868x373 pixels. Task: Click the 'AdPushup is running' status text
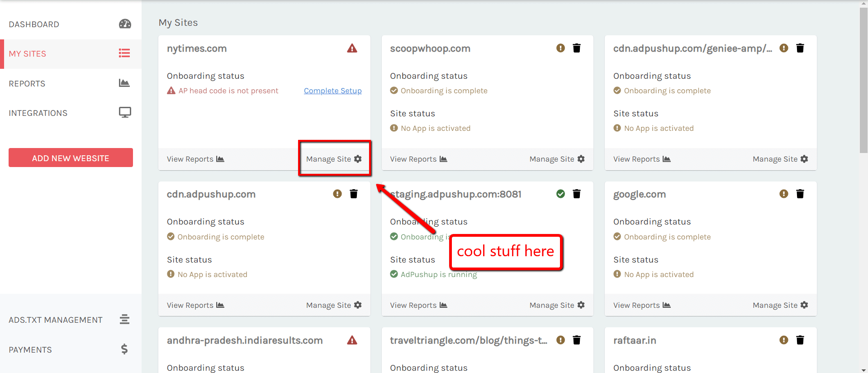pyautogui.click(x=439, y=274)
